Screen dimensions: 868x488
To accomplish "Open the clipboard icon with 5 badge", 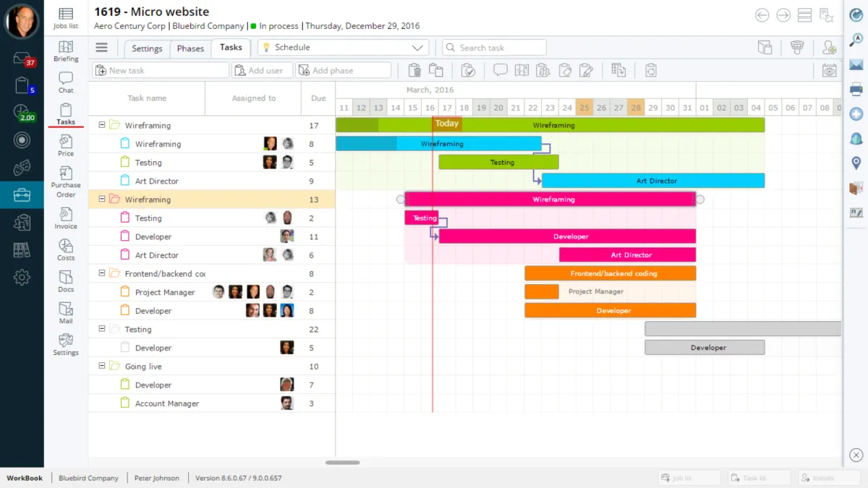I will point(22,85).
